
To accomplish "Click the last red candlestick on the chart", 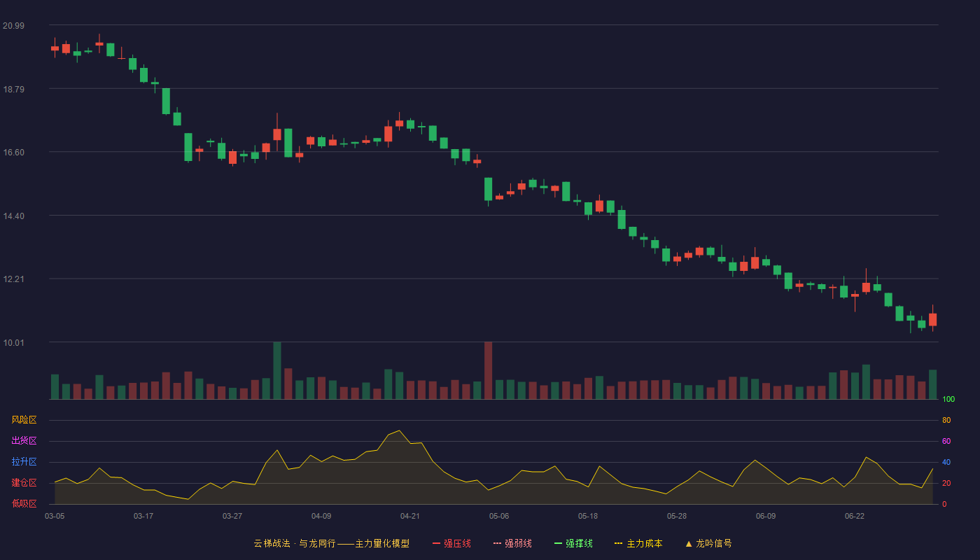I will pos(932,319).
